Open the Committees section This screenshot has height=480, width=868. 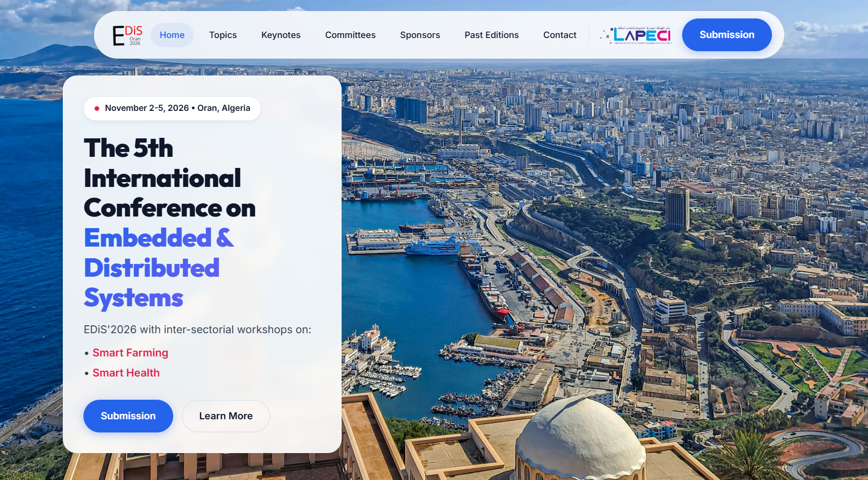(350, 35)
